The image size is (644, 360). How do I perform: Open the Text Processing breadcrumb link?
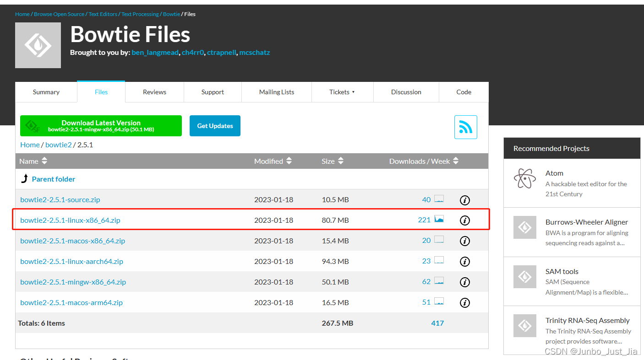(x=140, y=14)
